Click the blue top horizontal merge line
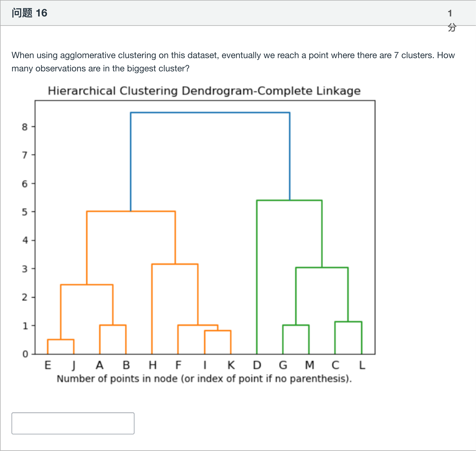Viewport: 476px width, 451px height. point(210,113)
